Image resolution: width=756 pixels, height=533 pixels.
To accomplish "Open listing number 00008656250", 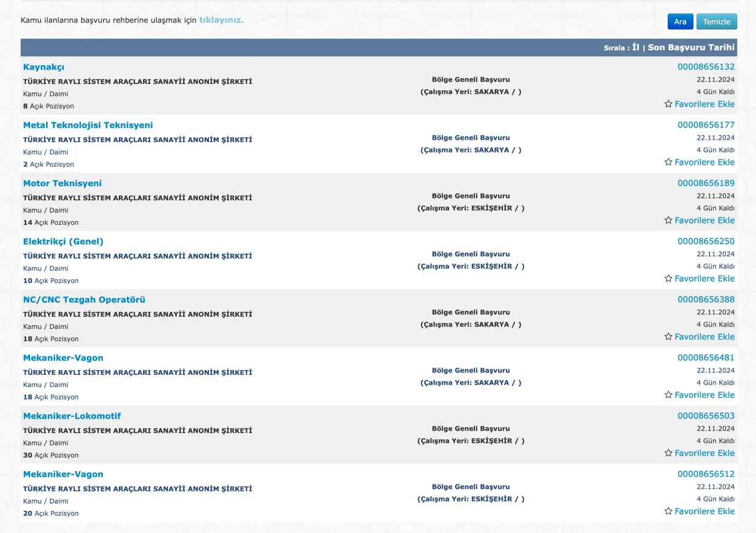I will point(706,241).
